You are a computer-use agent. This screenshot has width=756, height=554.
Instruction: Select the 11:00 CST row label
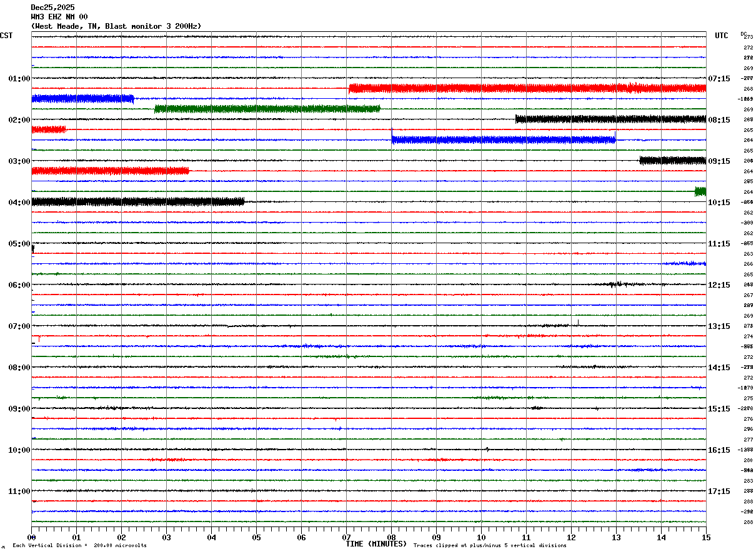(x=19, y=491)
